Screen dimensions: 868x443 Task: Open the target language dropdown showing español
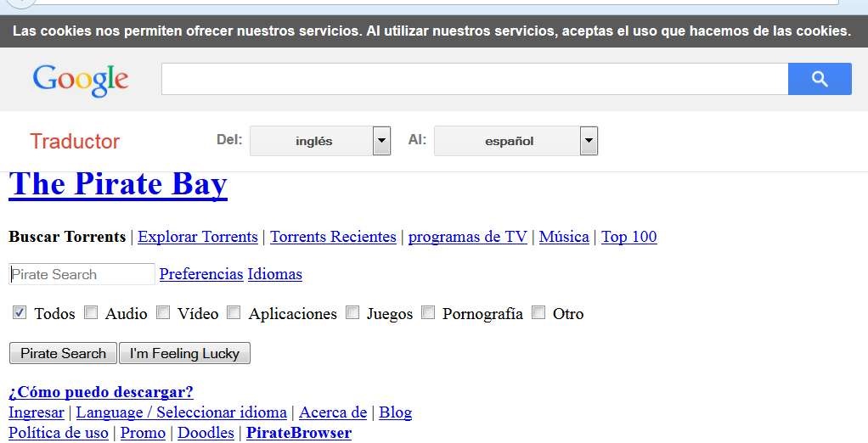point(516,141)
